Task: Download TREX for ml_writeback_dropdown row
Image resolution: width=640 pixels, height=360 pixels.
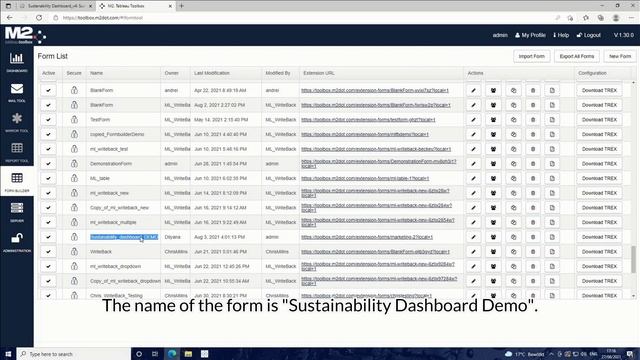Action: (x=599, y=266)
